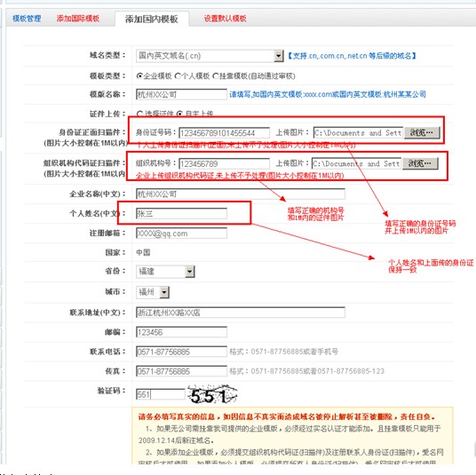The width and height of the screenshot is (476, 475).
Task: Open the 城市 dropdown showing 福州
Action: click(x=153, y=292)
